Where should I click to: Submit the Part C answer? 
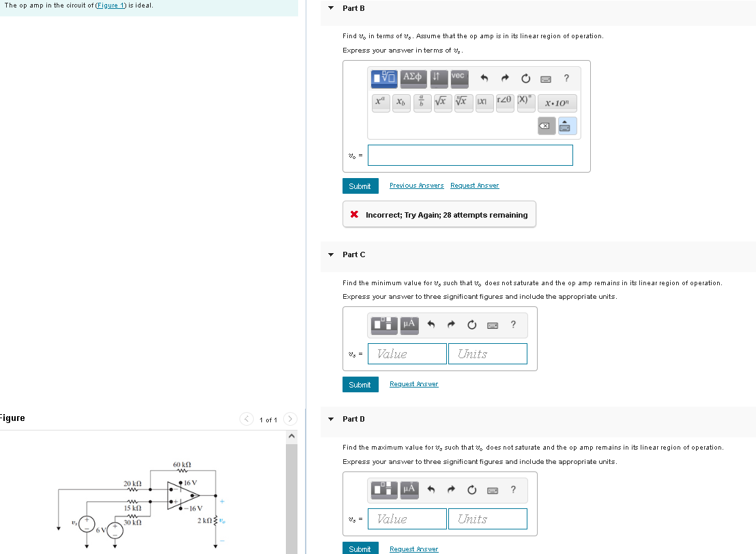[x=360, y=385]
